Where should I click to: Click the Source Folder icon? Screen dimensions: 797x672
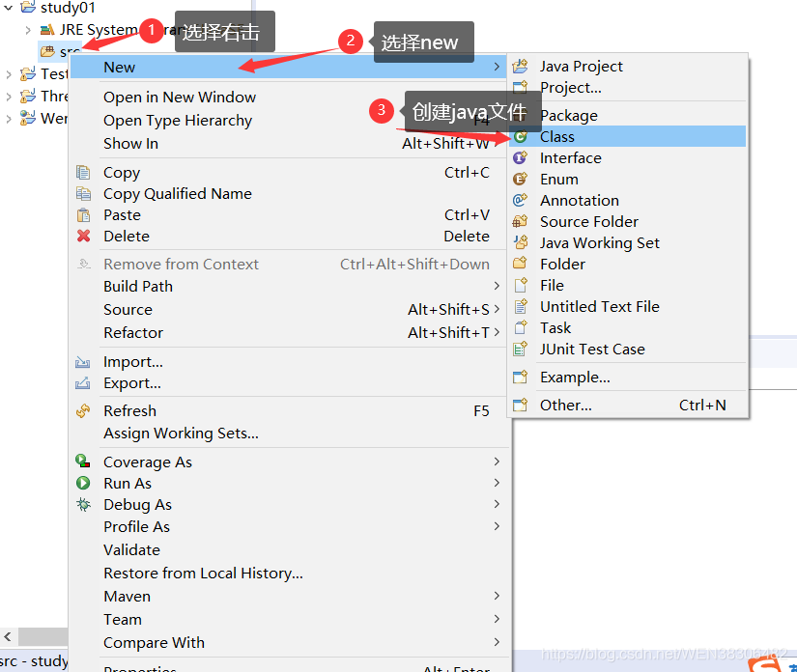click(520, 221)
